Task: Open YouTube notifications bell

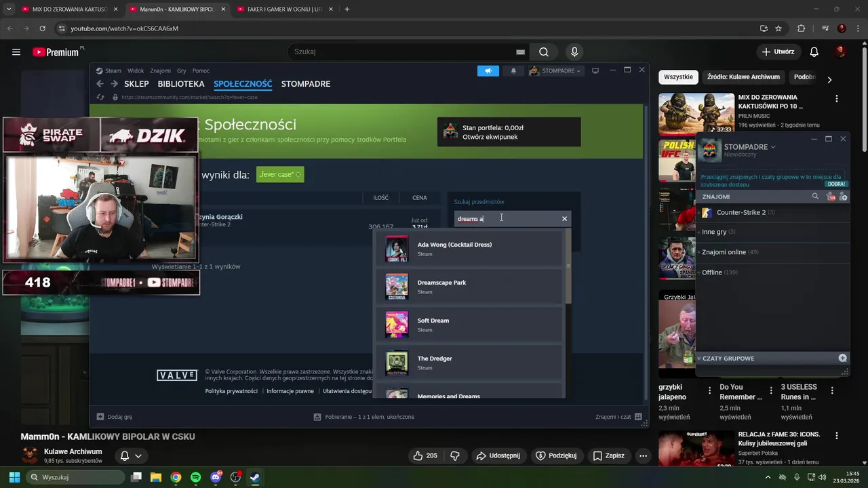Action: click(814, 52)
